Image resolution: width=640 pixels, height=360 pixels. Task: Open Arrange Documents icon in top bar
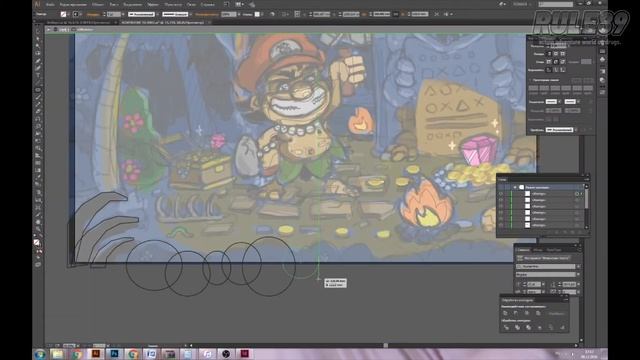tap(240, 4)
